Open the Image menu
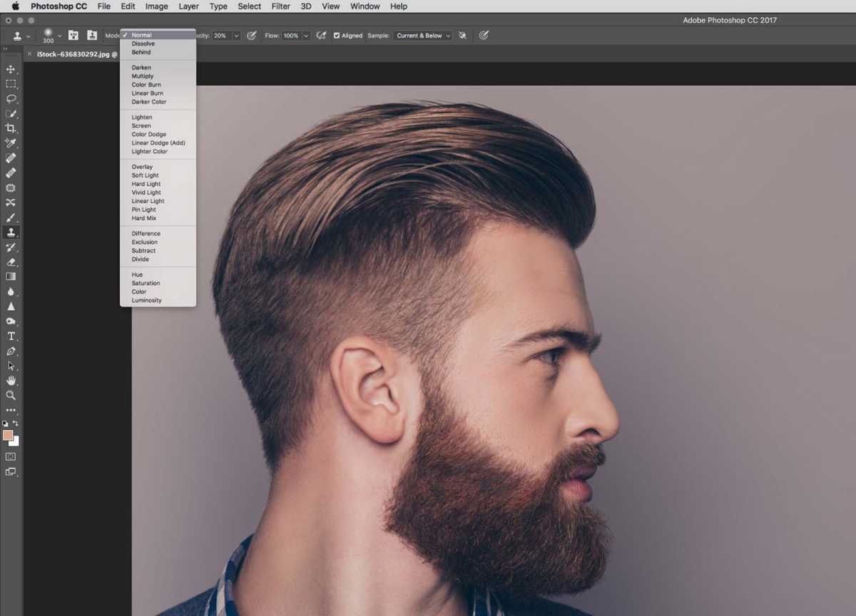The width and height of the screenshot is (856, 616). [156, 6]
